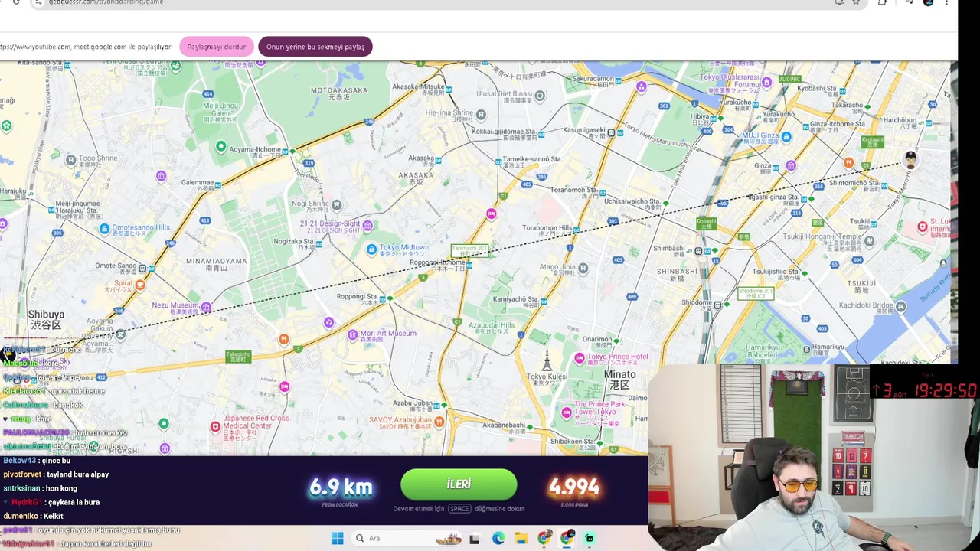Image resolution: width=980 pixels, height=551 pixels.
Task: Click the Azabudai Hills label
Action: point(492,325)
